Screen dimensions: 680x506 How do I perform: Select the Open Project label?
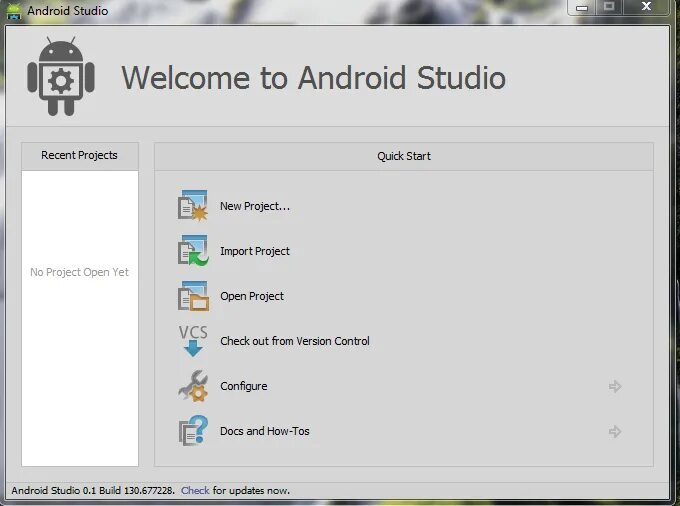point(252,296)
